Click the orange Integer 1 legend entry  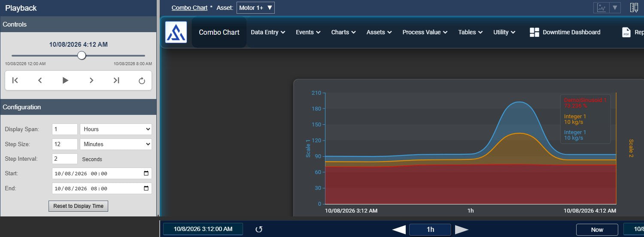click(x=575, y=119)
